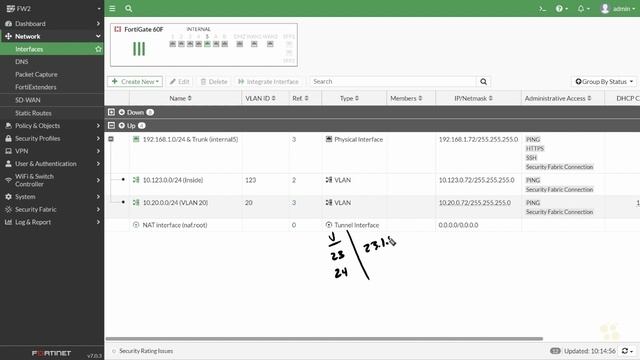Click the System gear icon
This screenshot has width=640, height=360.
pos(8,197)
